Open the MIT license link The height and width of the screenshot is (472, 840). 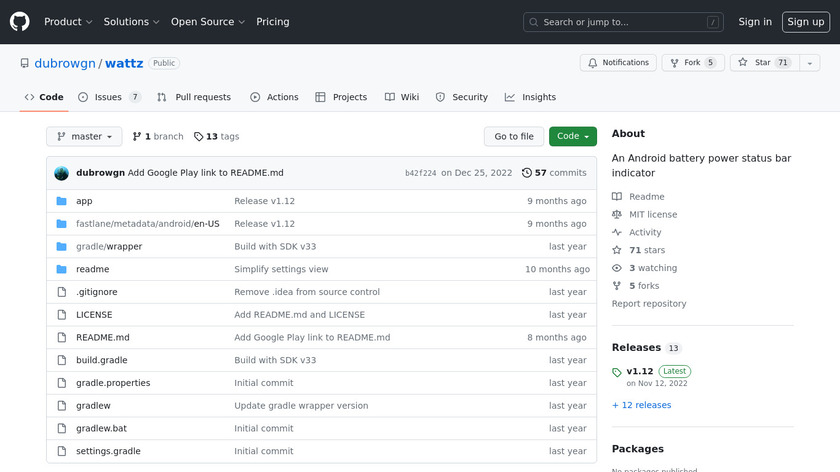coord(652,215)
